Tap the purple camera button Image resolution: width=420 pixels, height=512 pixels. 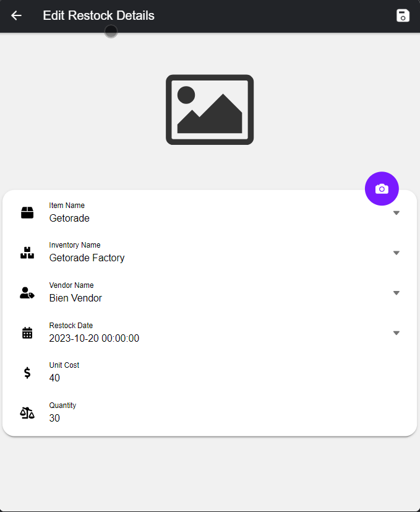(382, 189)
